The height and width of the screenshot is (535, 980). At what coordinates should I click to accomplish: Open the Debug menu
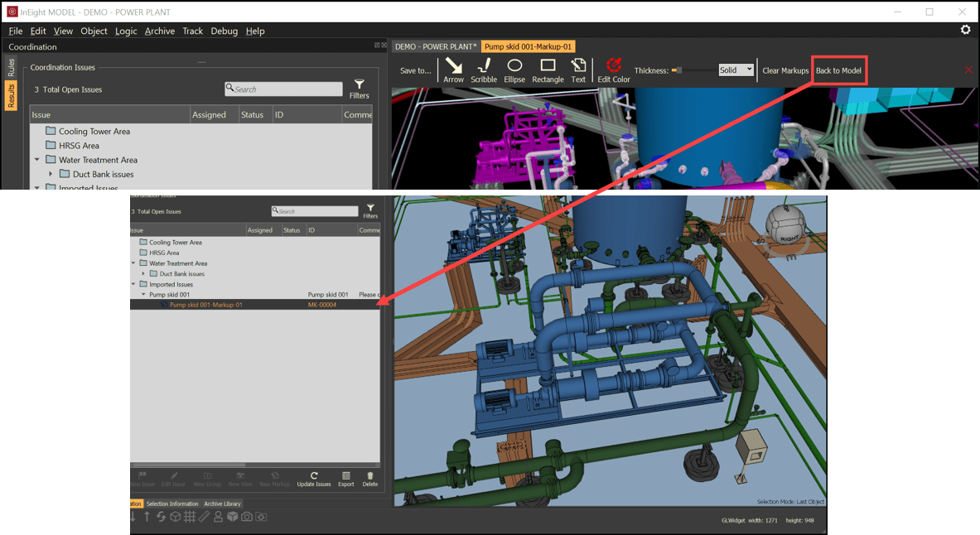[x=224, y=31]
